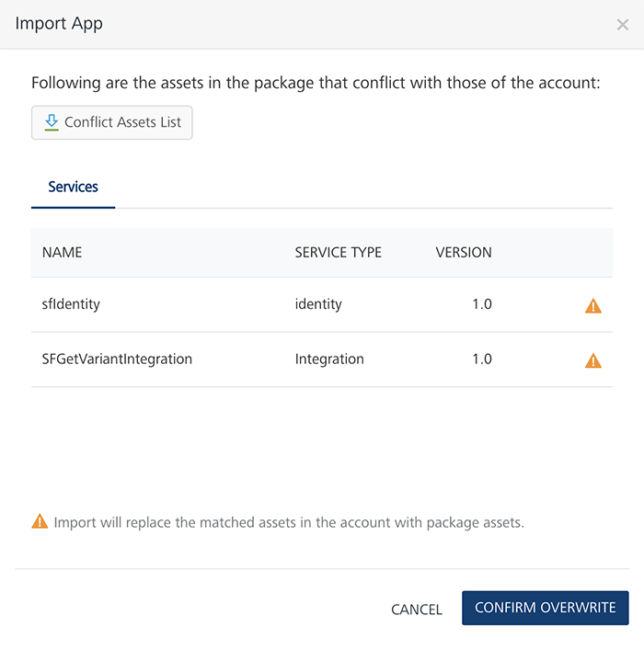Click warning icon in SFGetVariantIntegration row
644x650 pixels.
point(593,360)
